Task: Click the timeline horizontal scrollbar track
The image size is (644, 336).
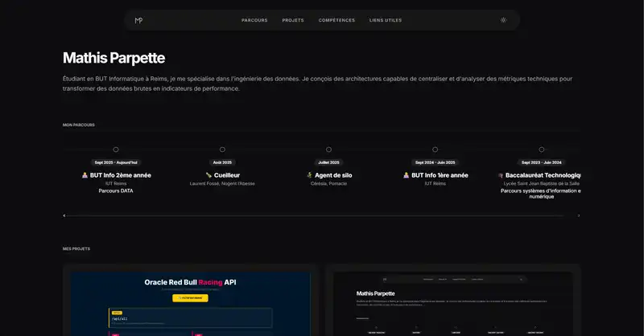Action: coord(322,215)
